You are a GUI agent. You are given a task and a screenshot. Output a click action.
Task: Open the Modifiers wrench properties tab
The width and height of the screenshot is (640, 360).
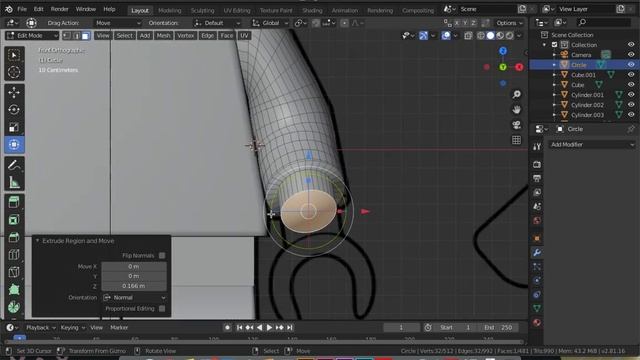pyautogui.click(x=537, y=253)
